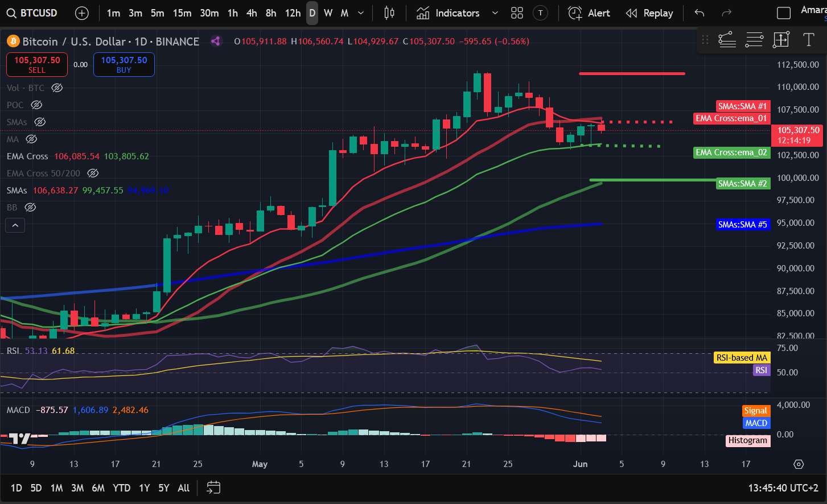This screenshot has width=827, height=504.
Task: Undo the last chart action
Action: 700,13
